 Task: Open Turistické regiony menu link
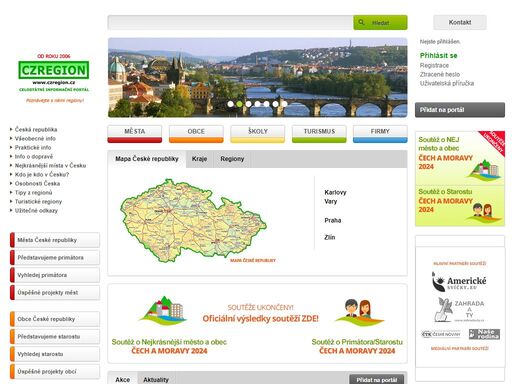pyautogui.click(x=38, y=201)
